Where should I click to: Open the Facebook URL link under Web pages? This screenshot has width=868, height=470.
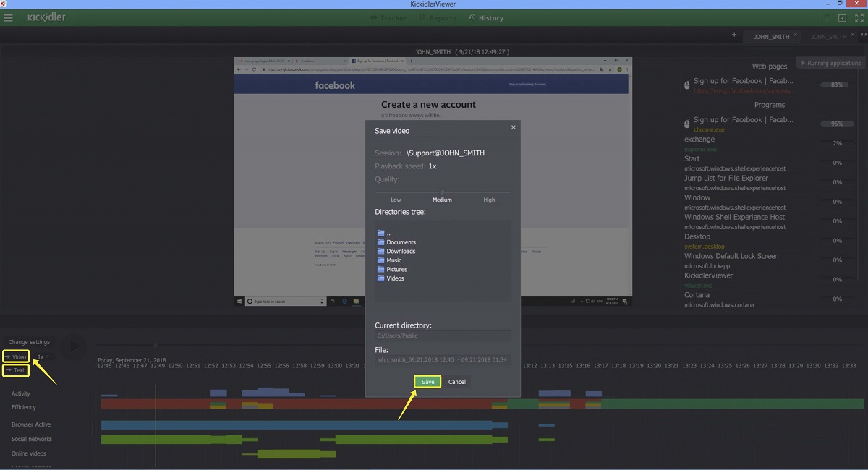[x=744, y=91]
